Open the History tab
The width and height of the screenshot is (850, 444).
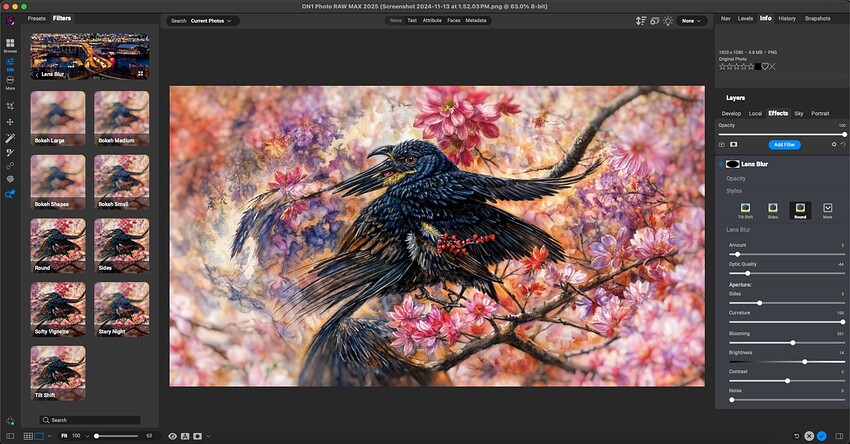point(787,18)
